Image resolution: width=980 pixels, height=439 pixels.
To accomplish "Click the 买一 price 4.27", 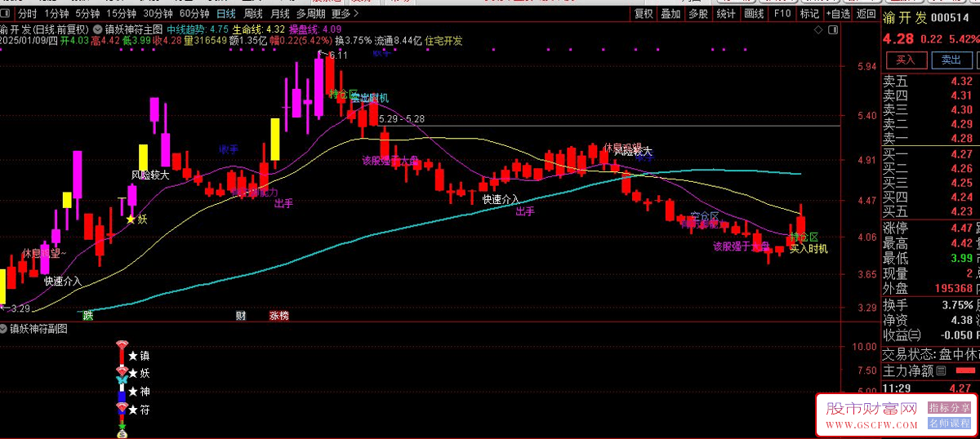I will click(961, 154).
